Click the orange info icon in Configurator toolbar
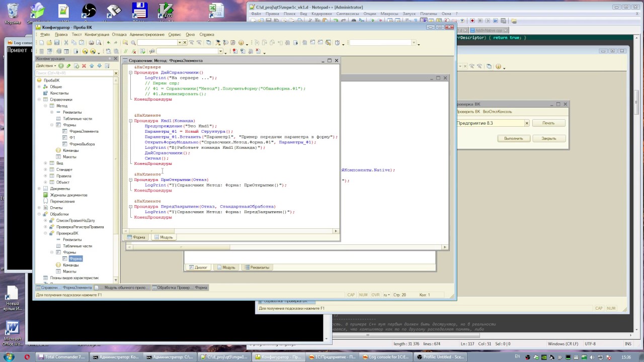 click(241, 43)
